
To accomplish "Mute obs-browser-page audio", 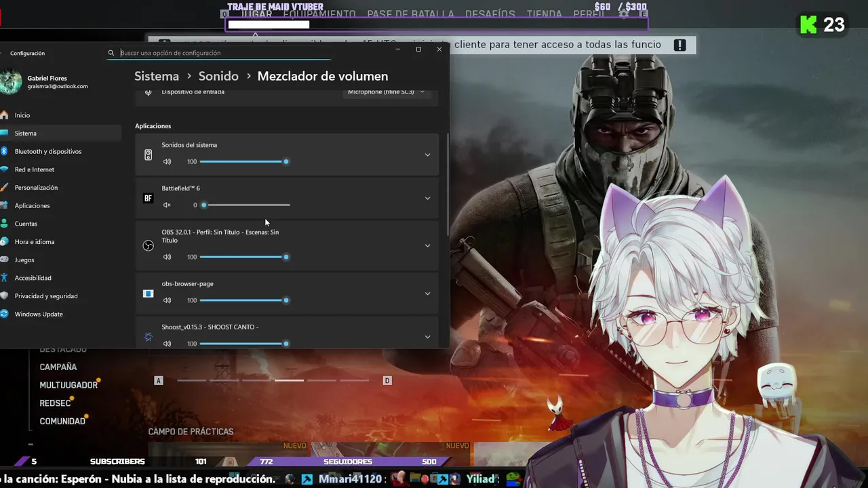I will click(167, 300).
